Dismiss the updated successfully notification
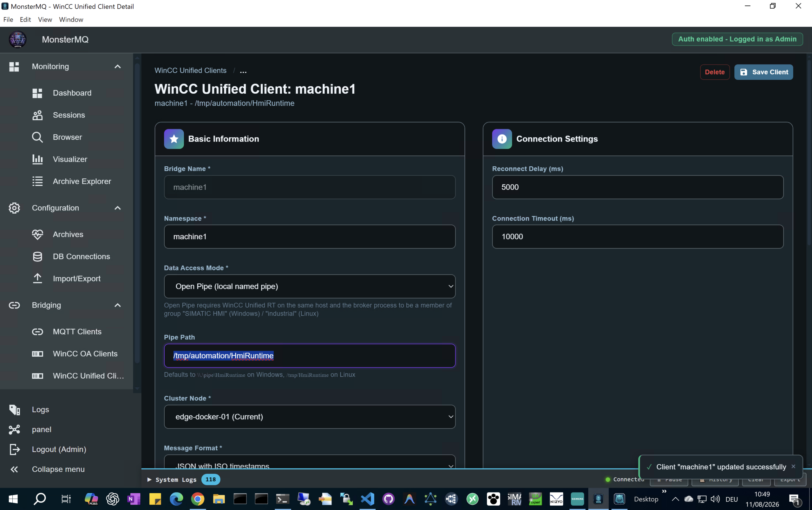The image size is (812, 510). point(793,467)
